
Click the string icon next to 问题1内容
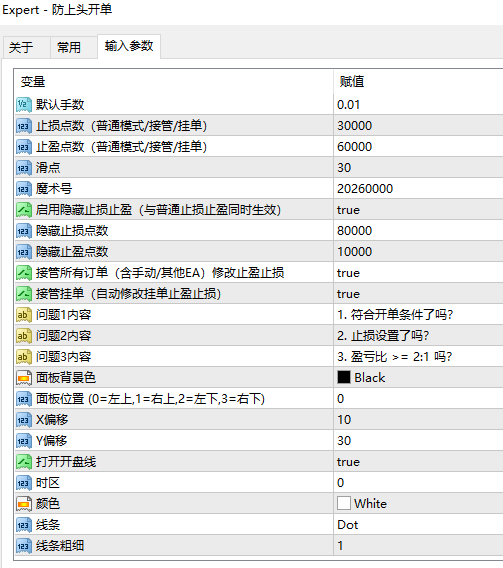24,315
